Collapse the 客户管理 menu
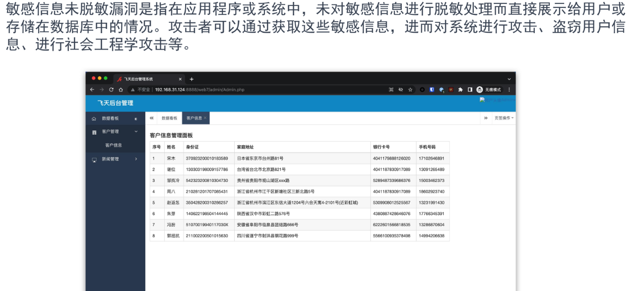This screenshot has height=291, width=644. pos(135,132)
